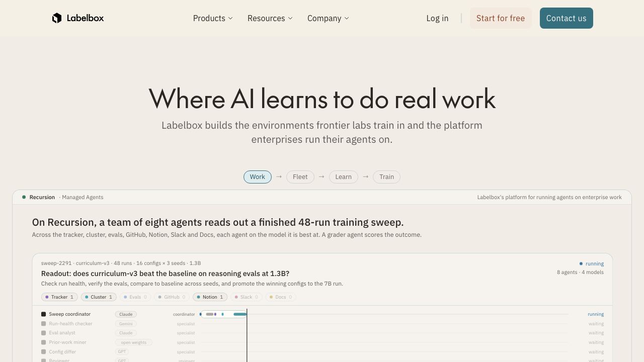This screenshot has height=362, width=644.
Task: Click the GitHub 0 tool pill
Action: click(172, 297)
